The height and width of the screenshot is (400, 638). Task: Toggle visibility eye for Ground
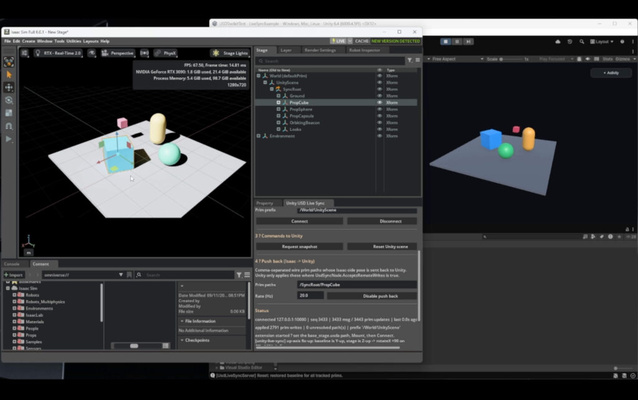380,96
